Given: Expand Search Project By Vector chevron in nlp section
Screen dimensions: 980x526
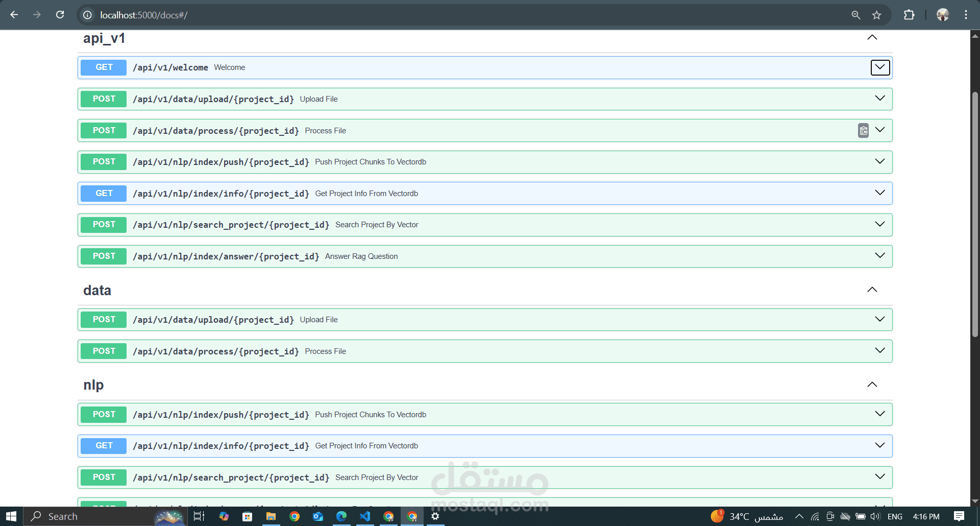Looking at the screenshot, I should 880,476.
